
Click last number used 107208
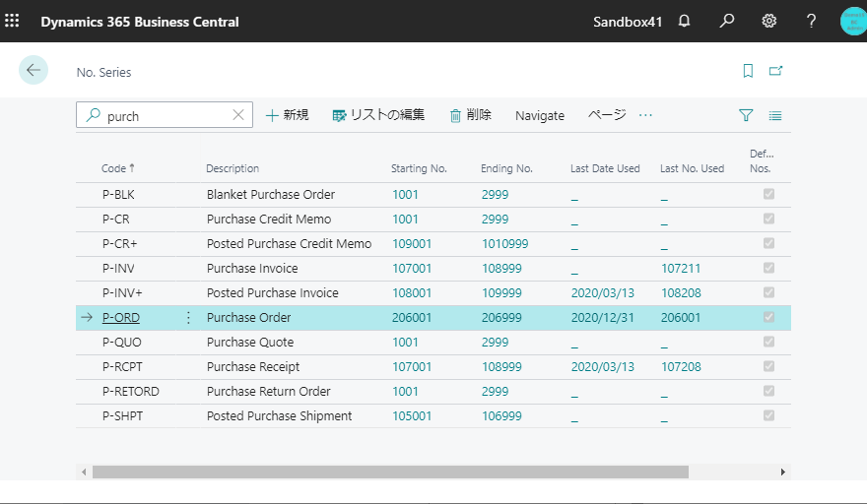681,367
